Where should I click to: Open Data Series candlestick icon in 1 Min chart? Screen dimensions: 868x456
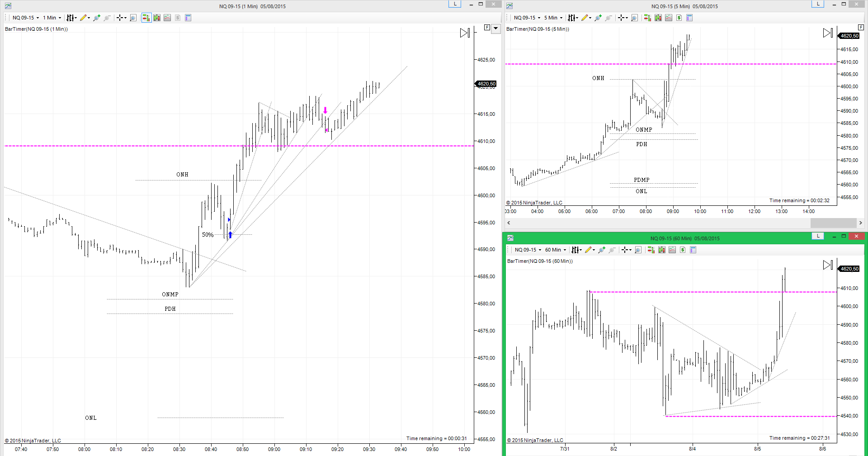pos(157,18)
